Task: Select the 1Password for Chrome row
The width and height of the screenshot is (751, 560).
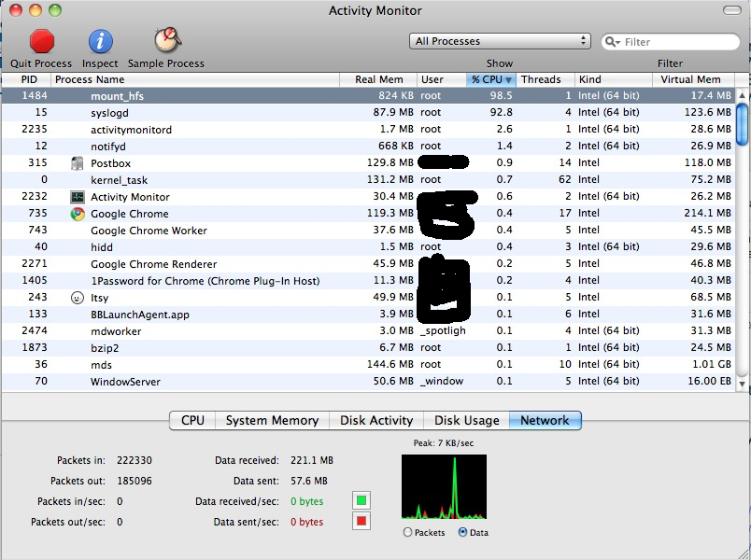Action: (368, 281)
